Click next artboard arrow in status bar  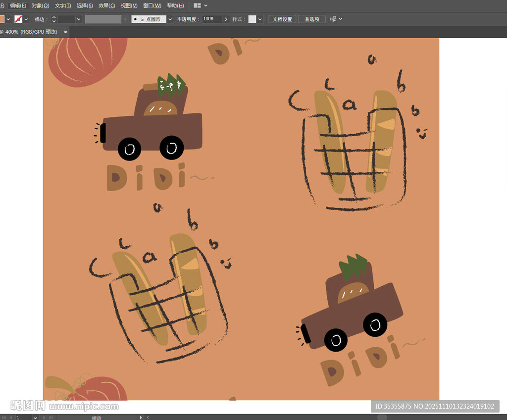(x=45, y=418)
